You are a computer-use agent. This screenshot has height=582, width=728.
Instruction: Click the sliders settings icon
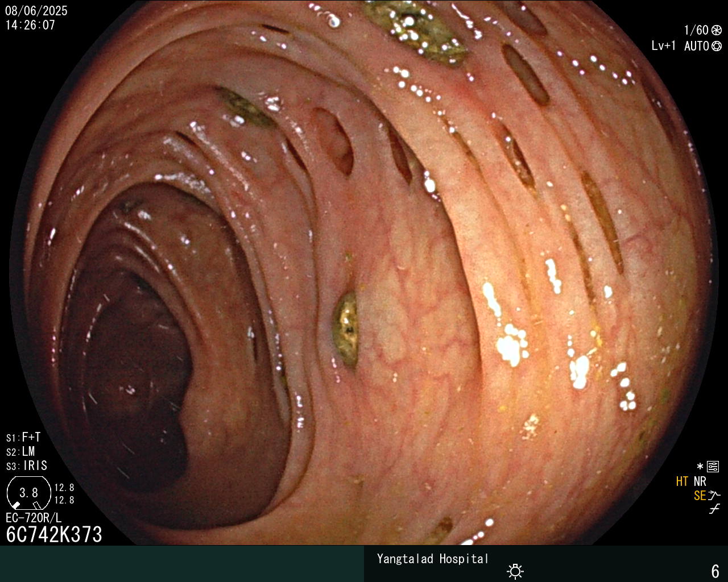tap(713, 467)
